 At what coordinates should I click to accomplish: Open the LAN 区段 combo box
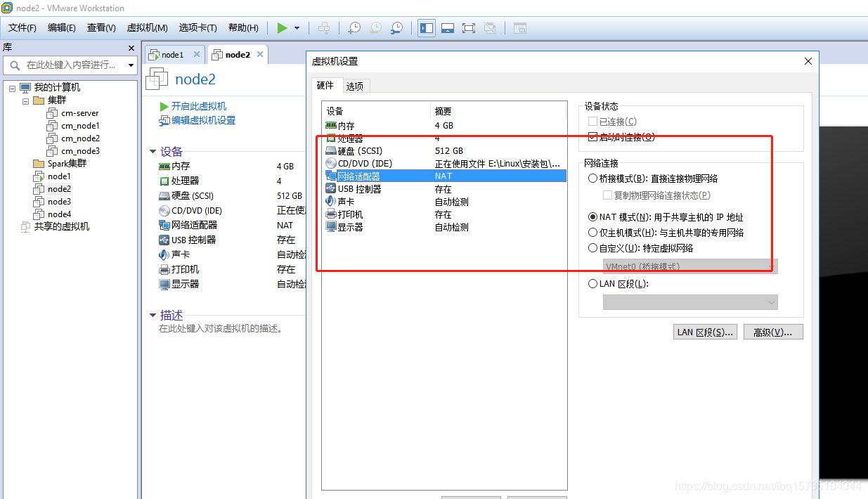[690, 302]
